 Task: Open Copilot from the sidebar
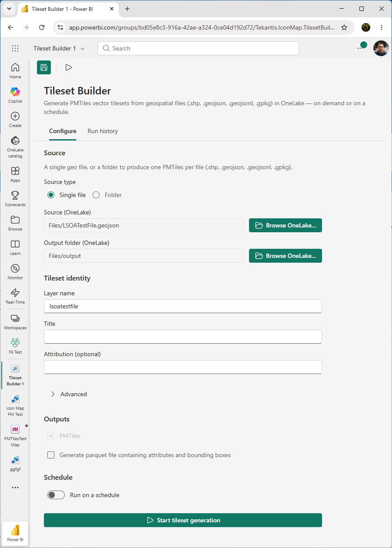(x=15, y=95)
